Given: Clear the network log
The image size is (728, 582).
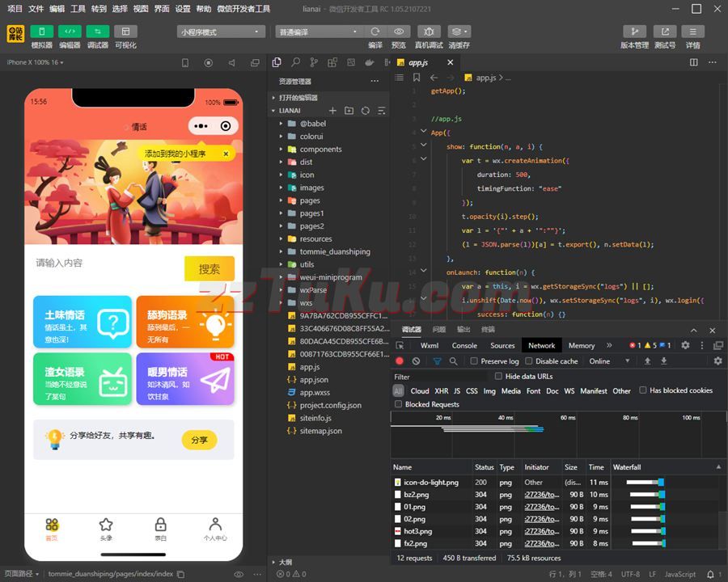Looking at the screenshot, I should pyautogui.click(x=416, y=361).
